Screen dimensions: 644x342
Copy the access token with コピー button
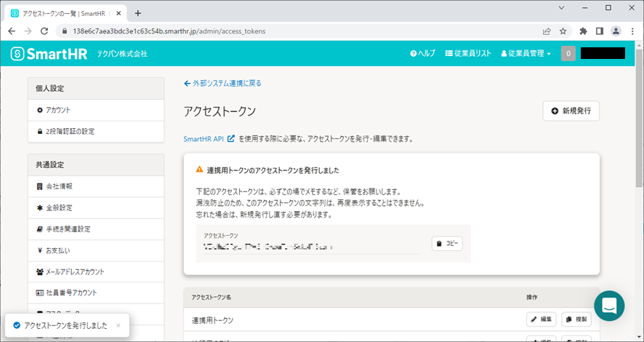pyautogui.click(x=447, y=244)
